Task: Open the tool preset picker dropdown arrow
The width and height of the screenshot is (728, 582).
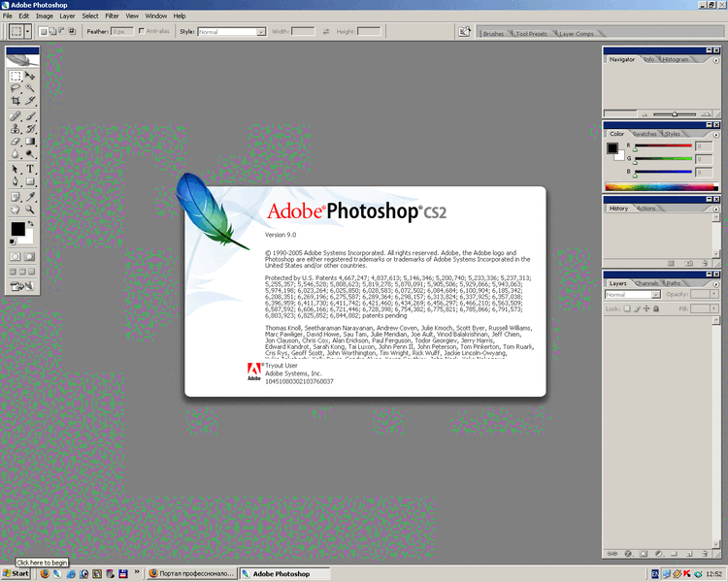Action: tap(28, 32)
